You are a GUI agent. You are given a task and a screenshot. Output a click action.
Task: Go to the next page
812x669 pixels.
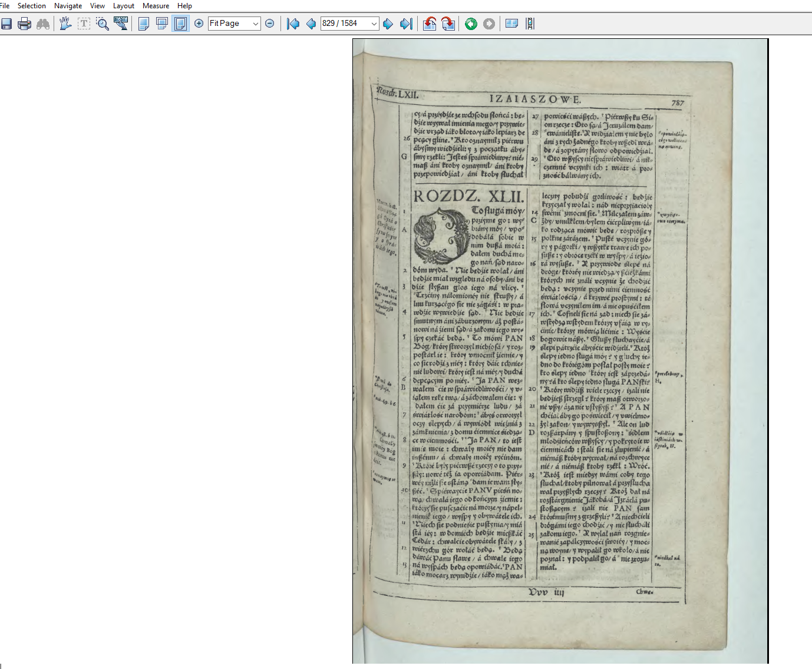click(388, 24)
